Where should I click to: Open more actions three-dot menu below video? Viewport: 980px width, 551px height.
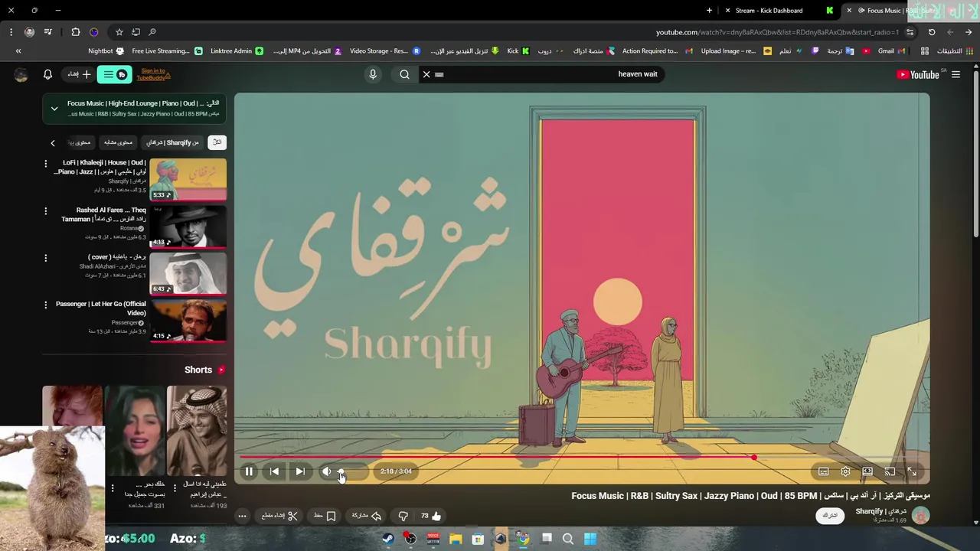point(242,516)
